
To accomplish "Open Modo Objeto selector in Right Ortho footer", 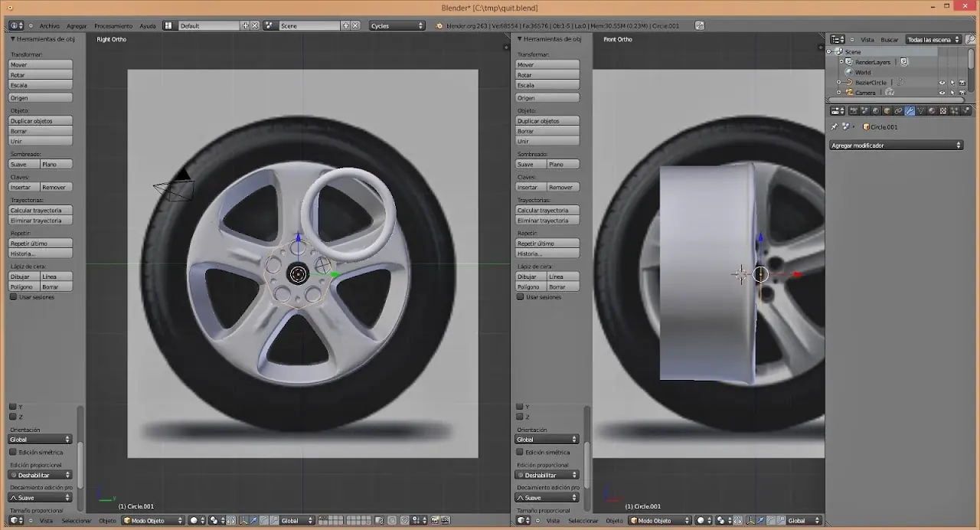I will click(153, 521).
